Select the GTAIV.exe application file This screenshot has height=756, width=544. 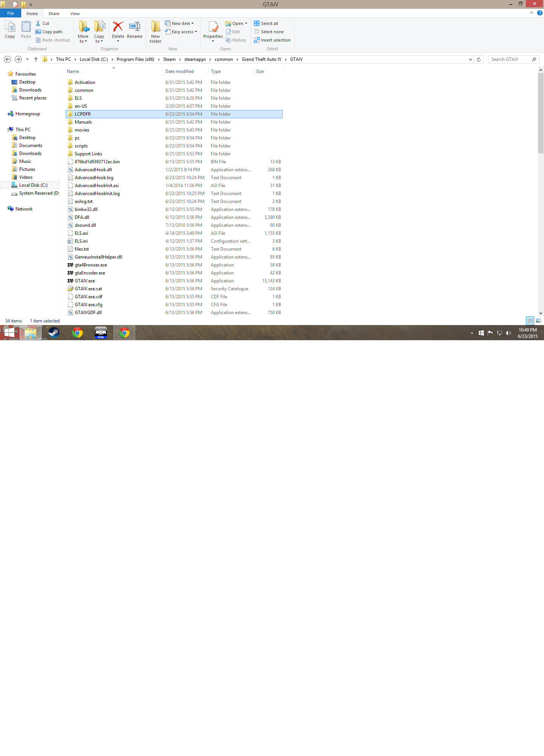pyautogui.click(x=174, y=281)
